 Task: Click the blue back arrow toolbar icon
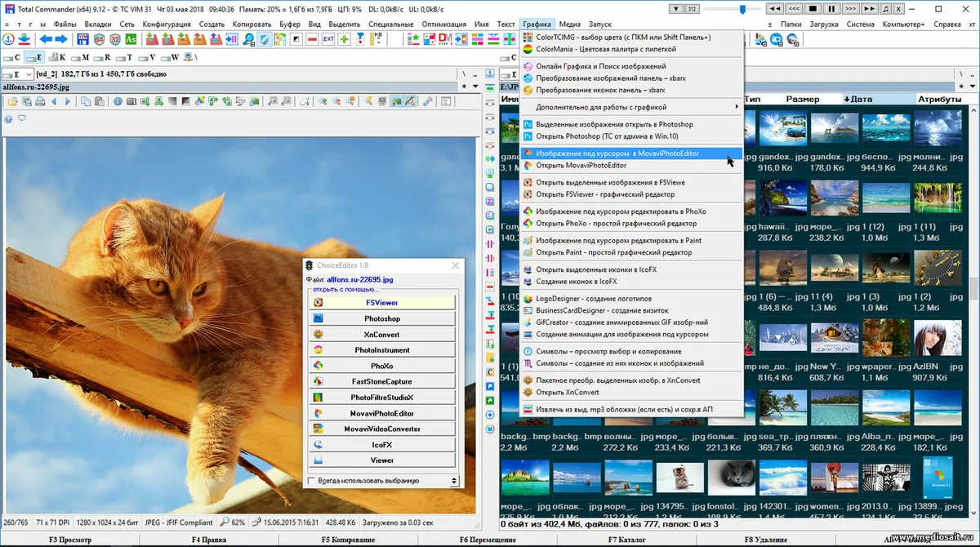point(45,38)
